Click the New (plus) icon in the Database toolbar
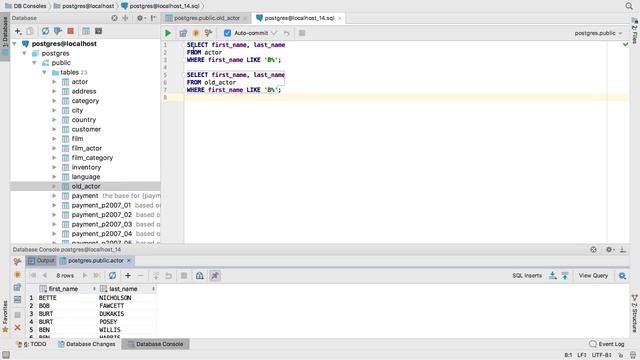Screen dimensions: 640x360 18,31
